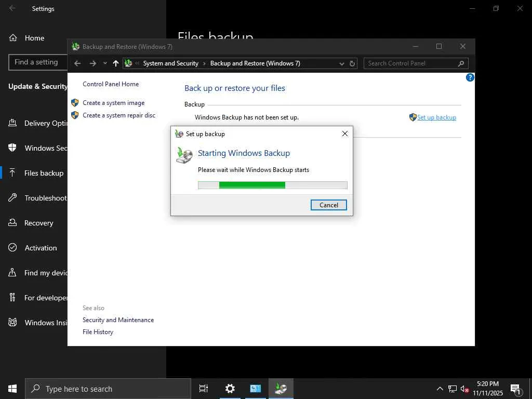Cancel the Starting Windows Backup dialog
This screenshot has height=399, width=532.
click(x=328, y=205)
